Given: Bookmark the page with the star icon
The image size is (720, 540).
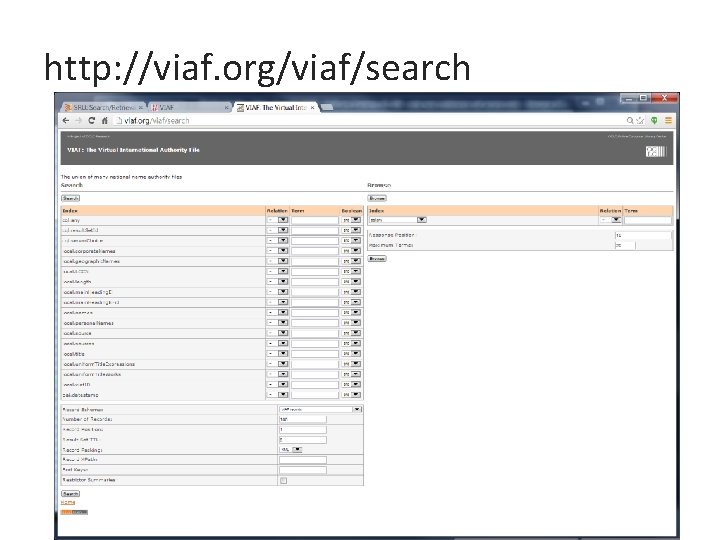Looking at the screenshot, I should pos(640,121).
